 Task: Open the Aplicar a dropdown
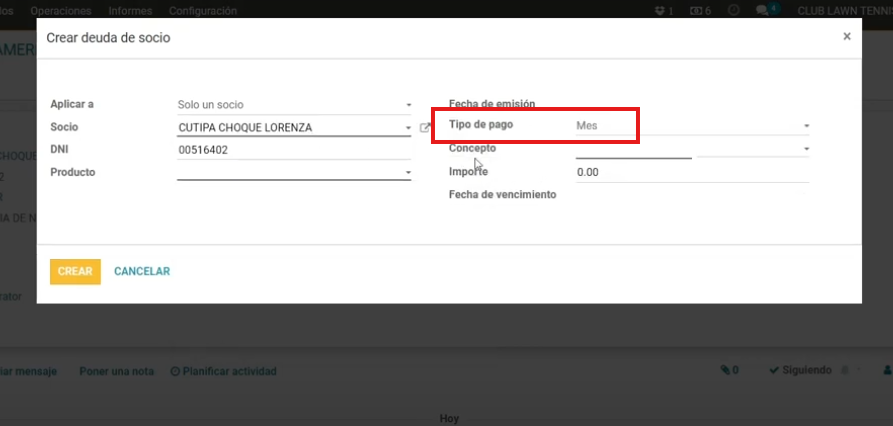click(x=294, y=105)
